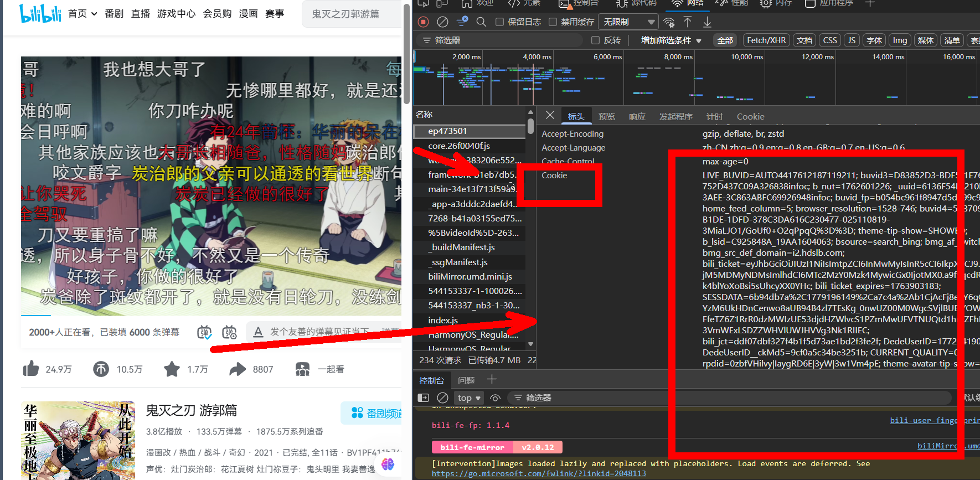Filter requests by 清单
Image resolution: width=980 pixels, height=480 pixels.
952,40
